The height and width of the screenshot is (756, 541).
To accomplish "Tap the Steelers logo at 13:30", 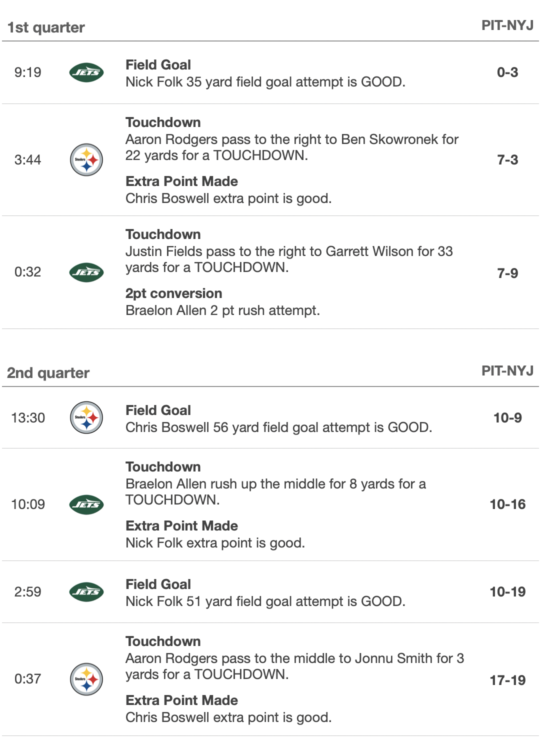I will (86, 417).
